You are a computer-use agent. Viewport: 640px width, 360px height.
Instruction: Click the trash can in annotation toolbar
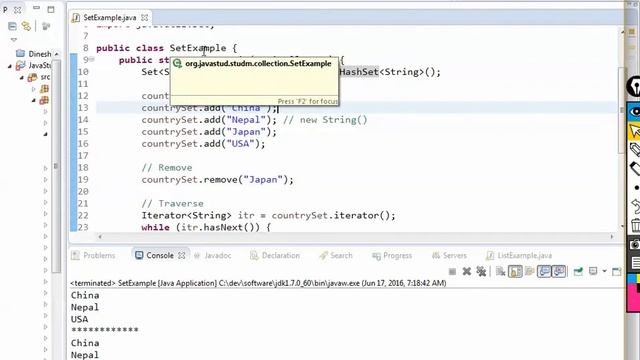[636, 225]
